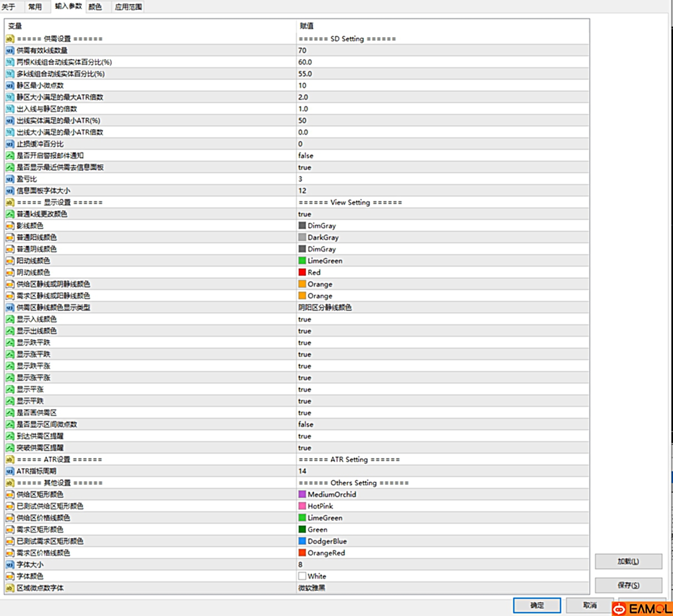Viewport: 673px width, 616px height.
Task: Click the color icon beside 影线颜色
Action: [10, 226]
